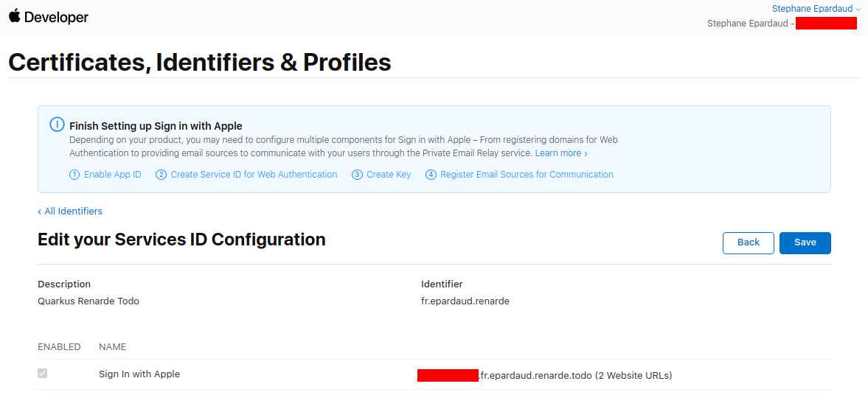The image size is (868, 395).
Task: Follow the Learn more link
Action: click(560, 153)
